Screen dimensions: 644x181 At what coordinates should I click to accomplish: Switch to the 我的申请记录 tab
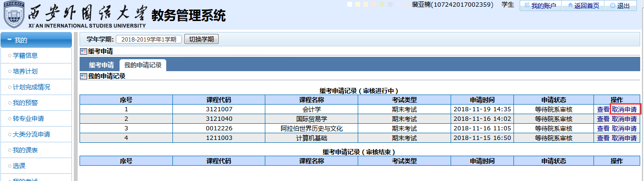(143, 65)
